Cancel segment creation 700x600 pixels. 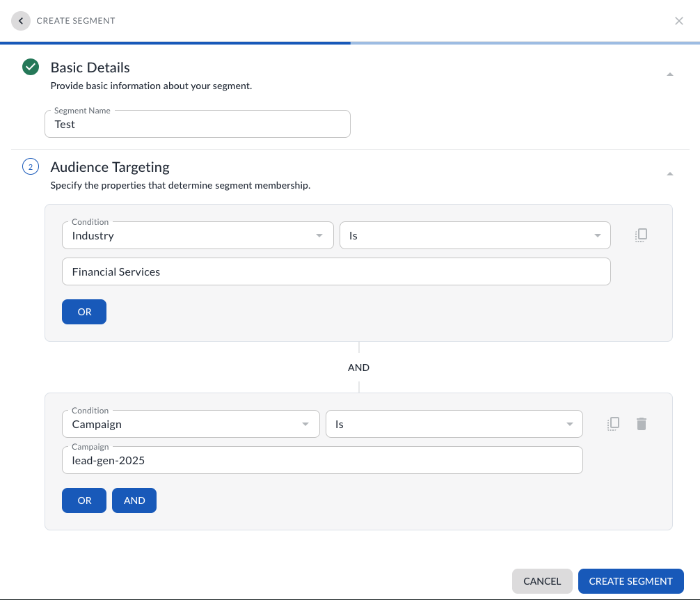pos(542,581)
